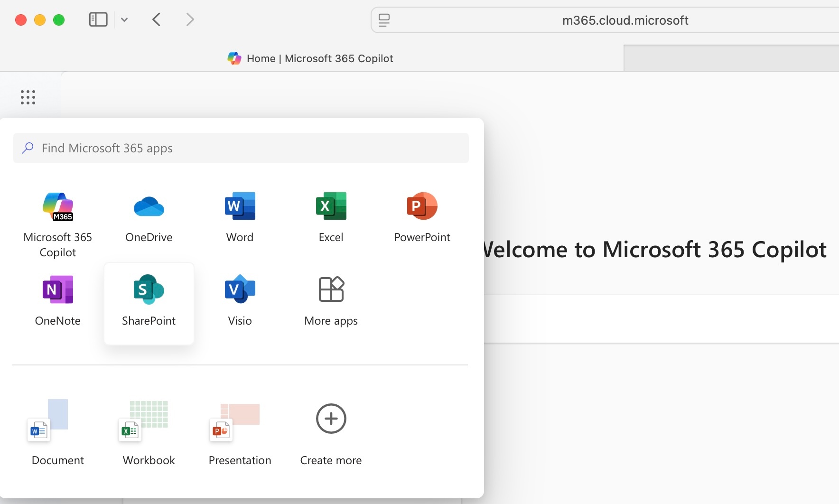The width and height of the screenshot is (839, 504).
Task: Toggle the Safari sidebar button
Action: [98, 19]
